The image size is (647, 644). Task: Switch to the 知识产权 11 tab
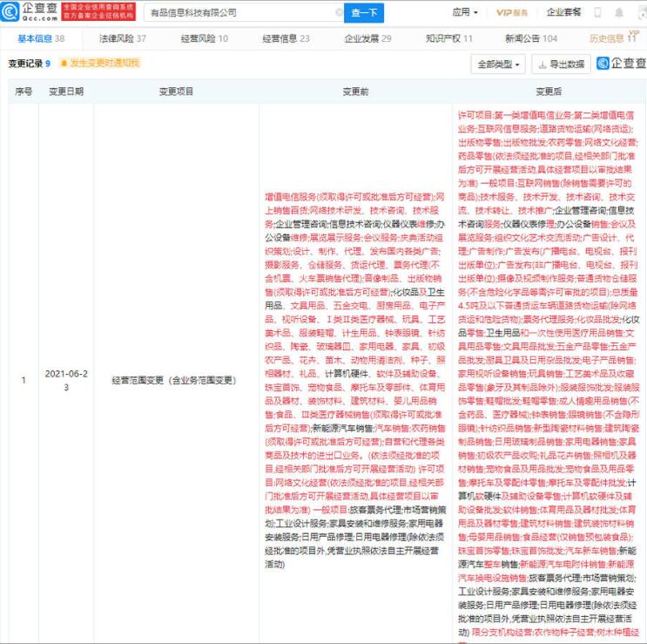[x=449, y=39]
